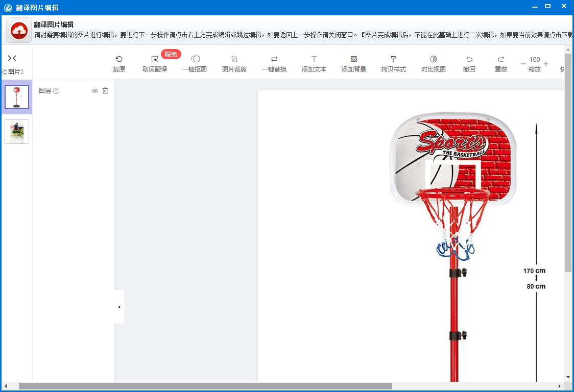The image size is (574, 392).
Task: Click 重做 to redo
Action: 501,64
